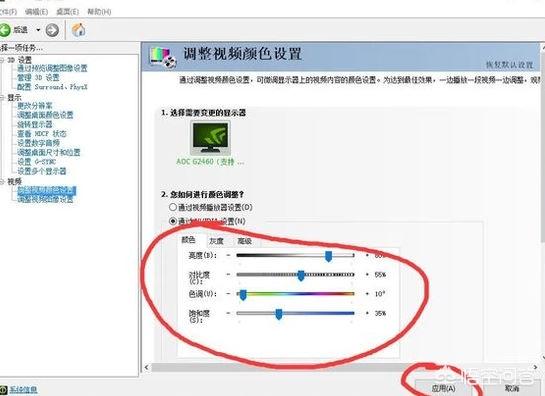Click the green Back arrow icon
This screenshot has height=396, width=545.
coord(5,30)
